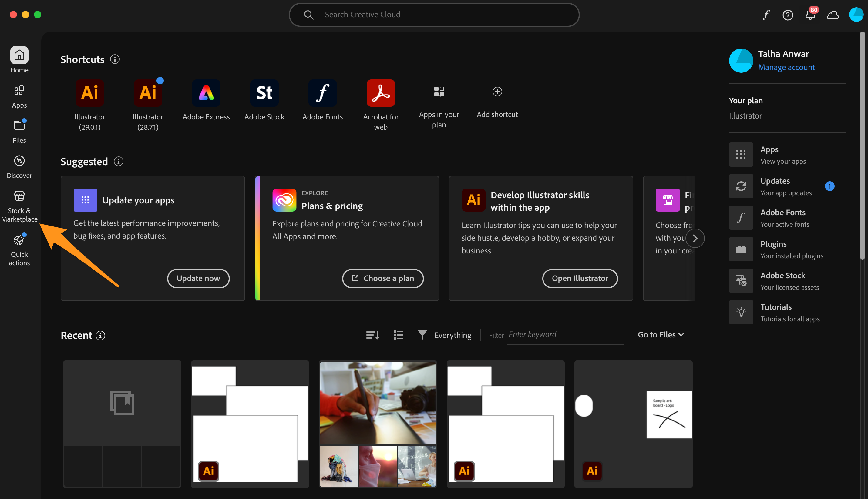The image size is (868, 499).
Task: Open the Help question mark icon
Action: [788, 15]
